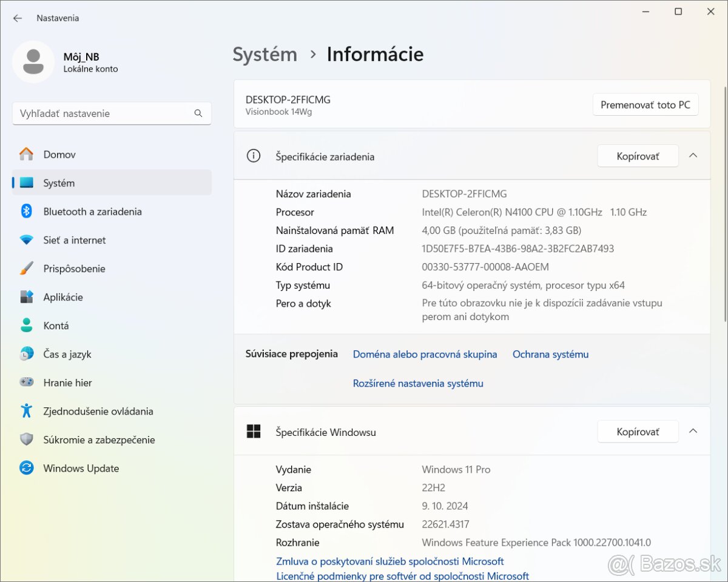The width and height of the screenshot is (728, 582).
Task: Open Bluetooth a zariadenia via its icon
Action: point(26,212)
